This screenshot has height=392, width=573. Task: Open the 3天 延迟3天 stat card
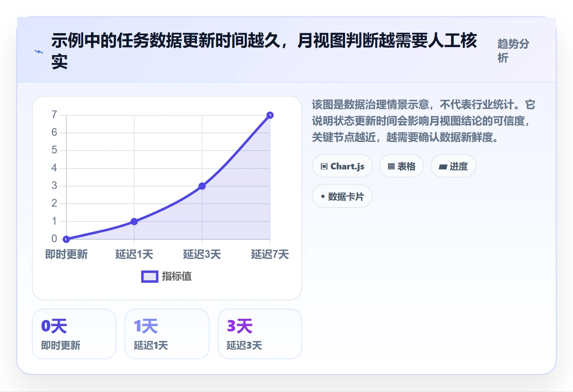tap(260, 334)
